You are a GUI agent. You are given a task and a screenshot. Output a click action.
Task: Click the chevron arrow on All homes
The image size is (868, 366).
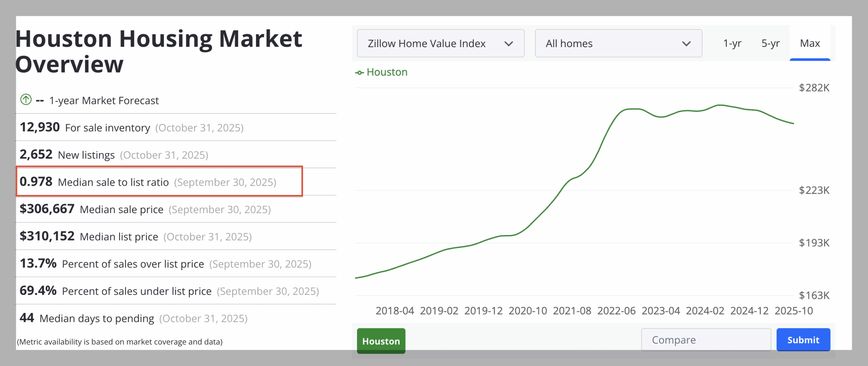point(686,44)
